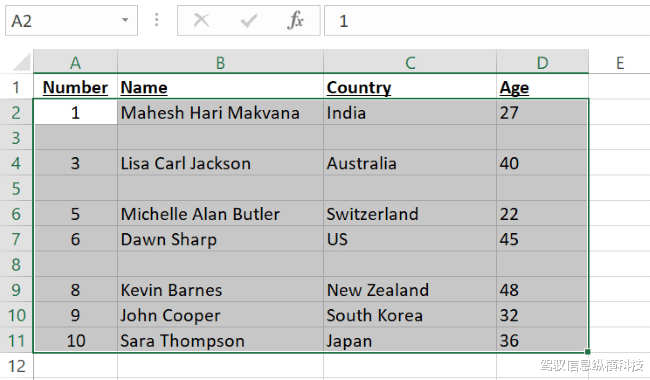
Task: Select the row 8 header
Action: [x=16, y=264]
